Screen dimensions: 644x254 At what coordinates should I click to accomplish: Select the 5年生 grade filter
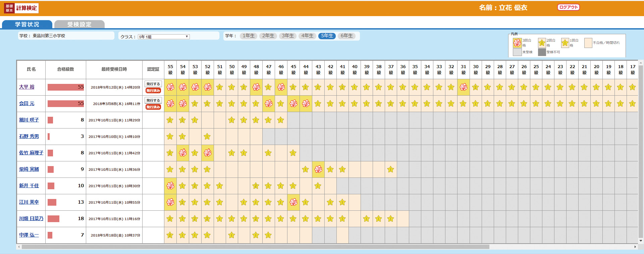327,36
